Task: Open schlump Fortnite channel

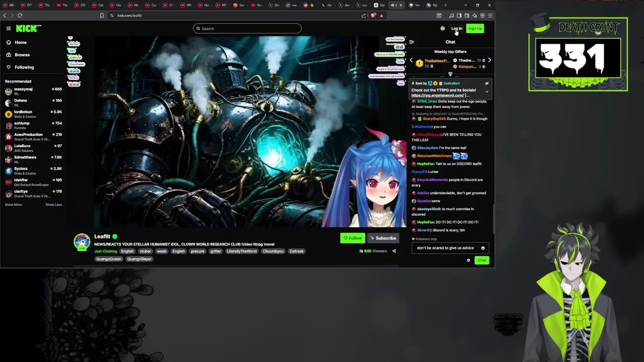Action: 33,125
